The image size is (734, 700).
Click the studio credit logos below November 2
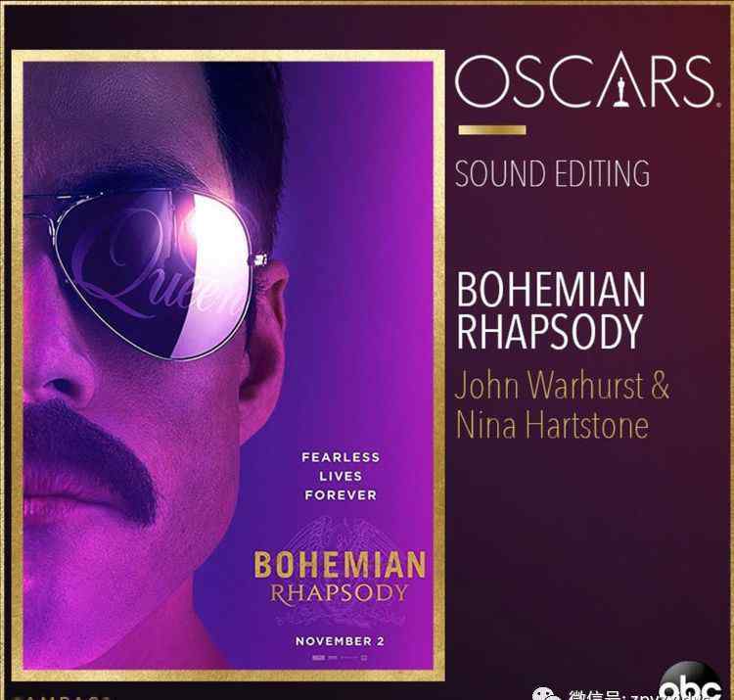340,658
